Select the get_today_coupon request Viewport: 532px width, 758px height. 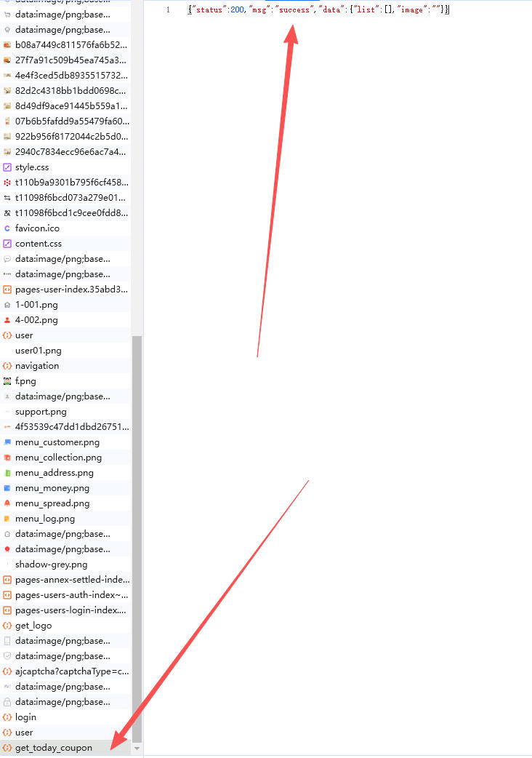tap(65, 747)
